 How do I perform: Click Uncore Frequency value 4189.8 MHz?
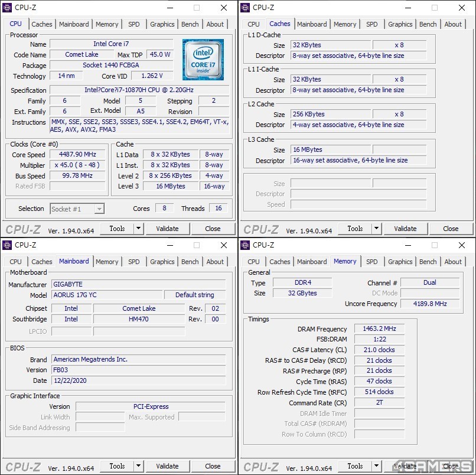(x=430, y=304)
